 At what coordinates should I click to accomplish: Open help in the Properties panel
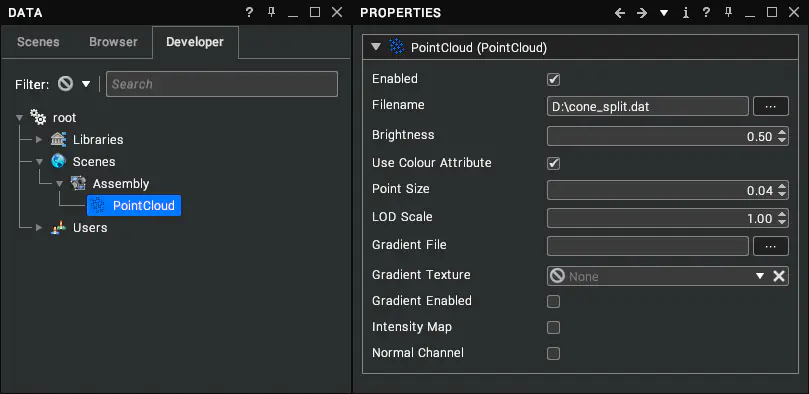pos(706,12)
